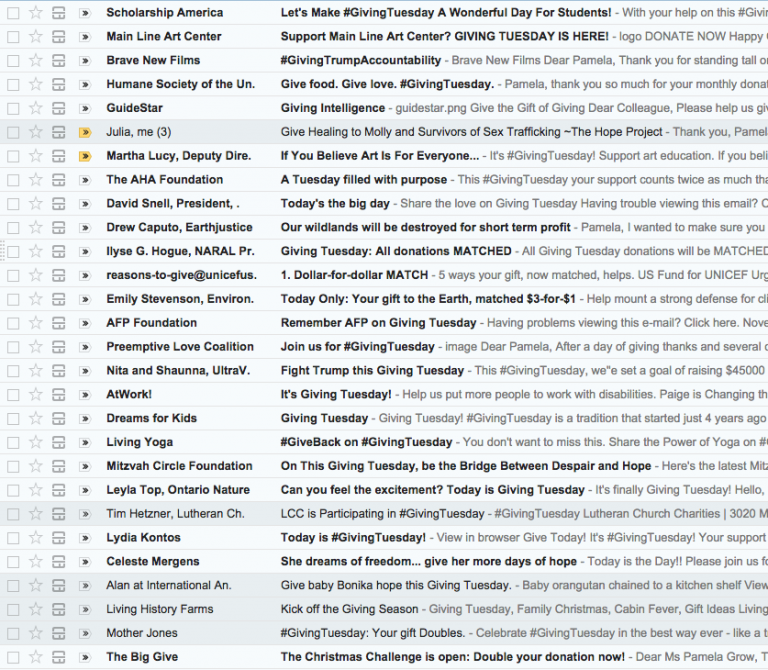
Task: Click sender name Emily Stevenson, Environ.
Action: pyautogui.click(x=180, y=299)
